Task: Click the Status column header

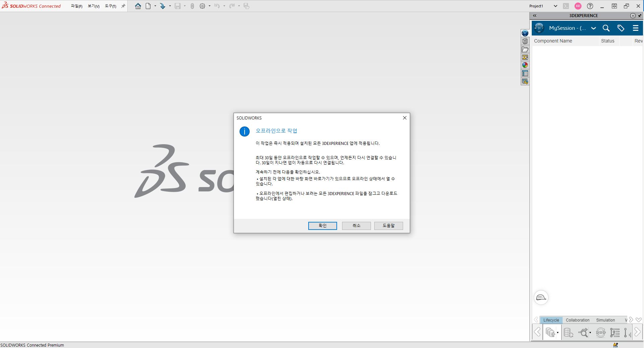Action: pyautogui.click(x=609, y=41)
